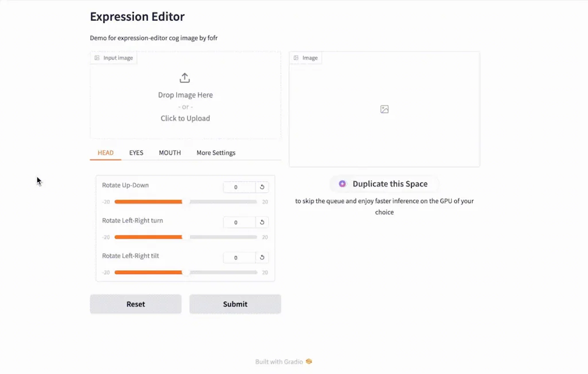588x374 pixels.
Task: Click the upload arrow icon
Action: click(x=185, y=78)
